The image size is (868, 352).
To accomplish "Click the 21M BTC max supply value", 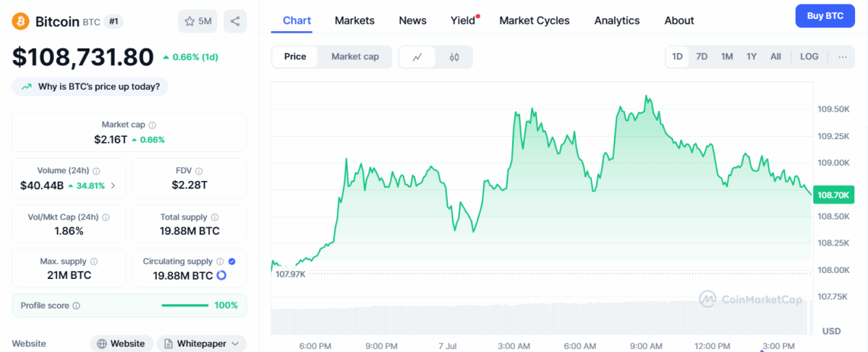I will (x=69, y=275).
